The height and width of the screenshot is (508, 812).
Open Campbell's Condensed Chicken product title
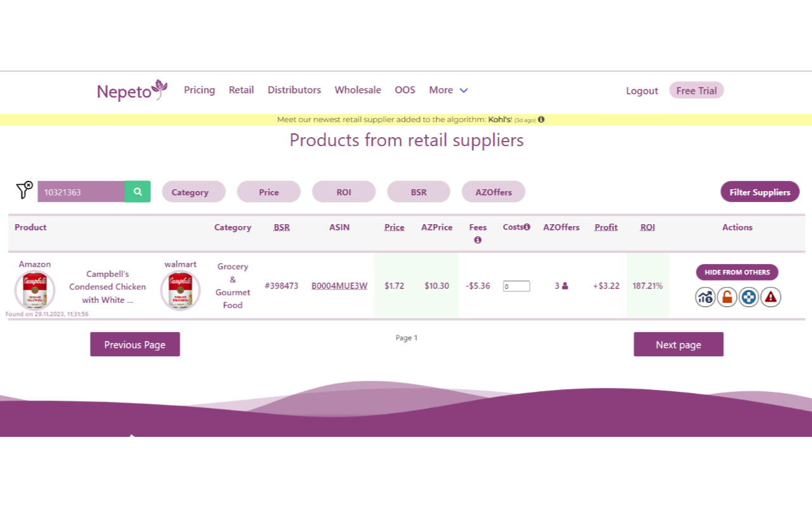[108, 287]
